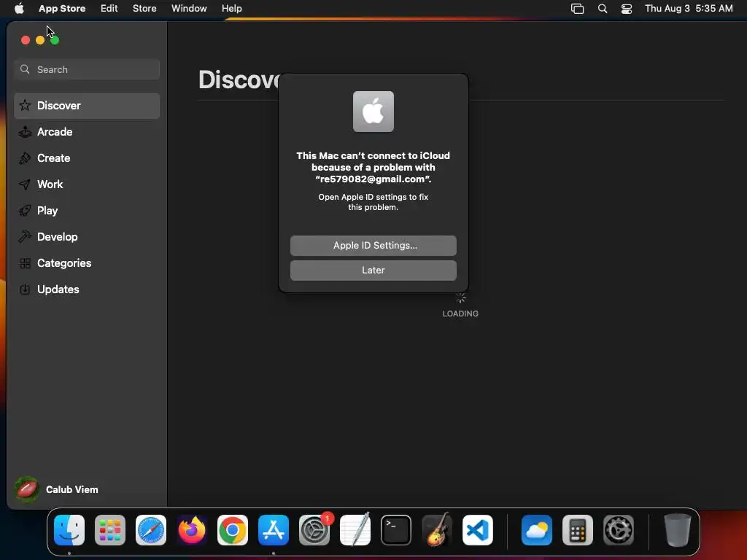Open the Edit menu

click(109, 9)
